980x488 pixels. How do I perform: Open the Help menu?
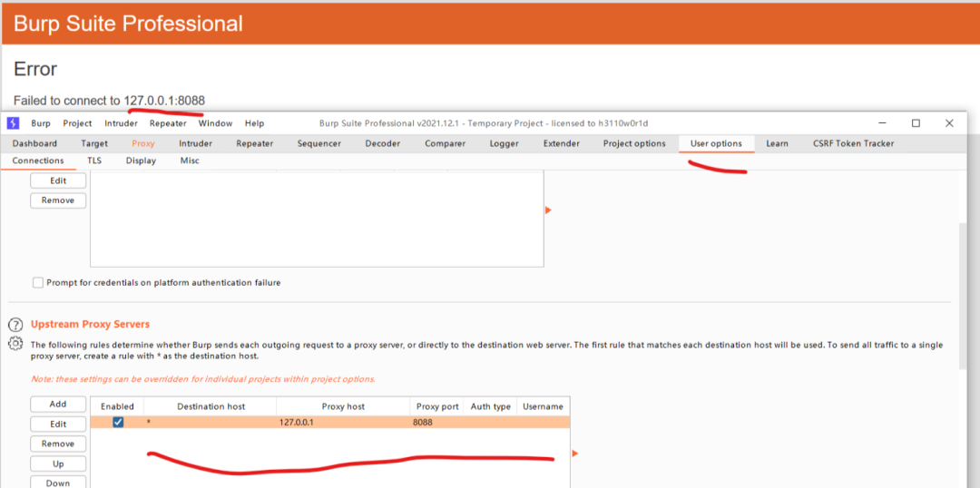254,123
